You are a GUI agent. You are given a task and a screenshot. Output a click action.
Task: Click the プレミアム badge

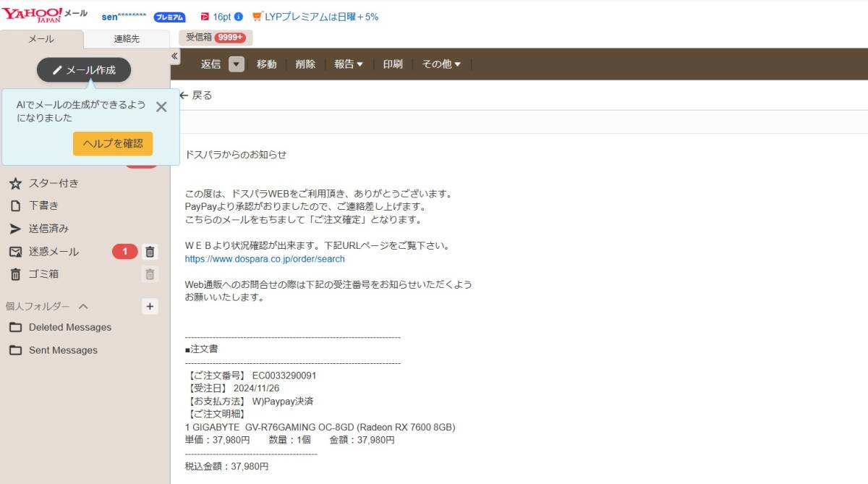[169, 17]
